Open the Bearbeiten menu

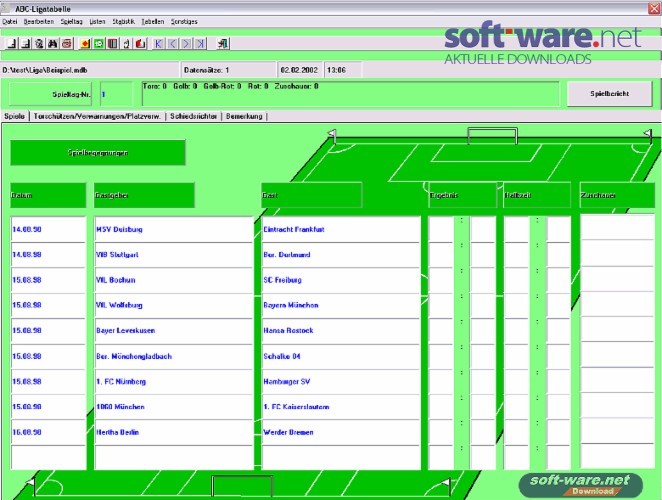38,22
